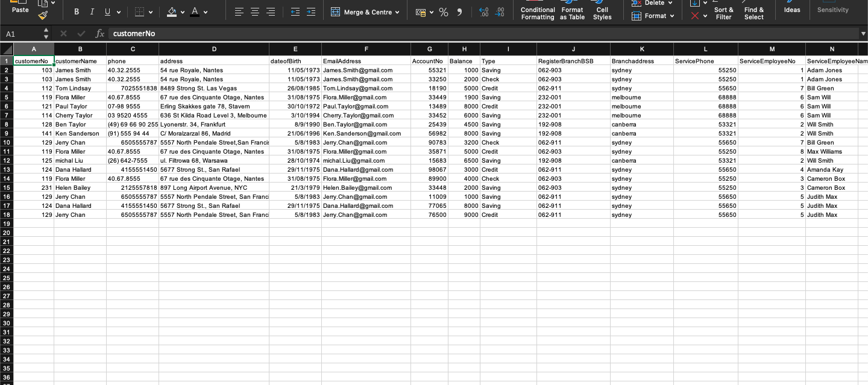
Task: Click the Comma Style icon
Action: coord(459,11)
